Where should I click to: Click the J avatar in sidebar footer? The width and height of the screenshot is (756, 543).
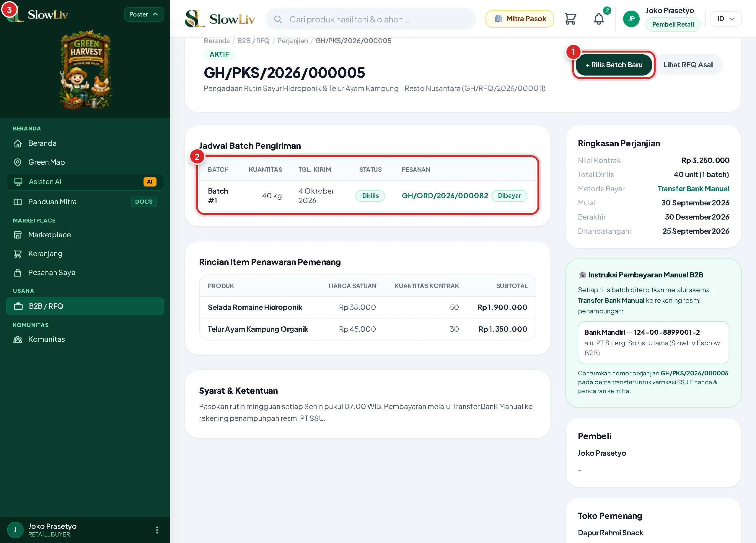pos(15,530)
